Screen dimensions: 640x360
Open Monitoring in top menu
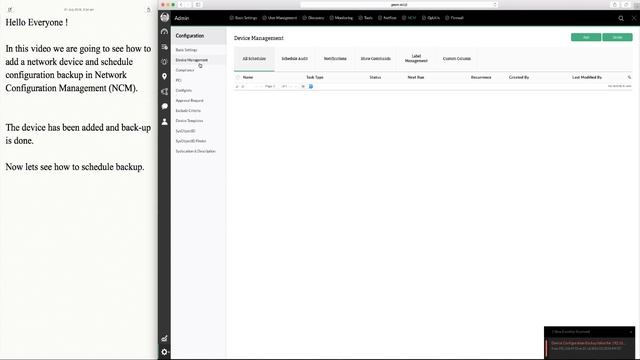[x=341, y=18]
